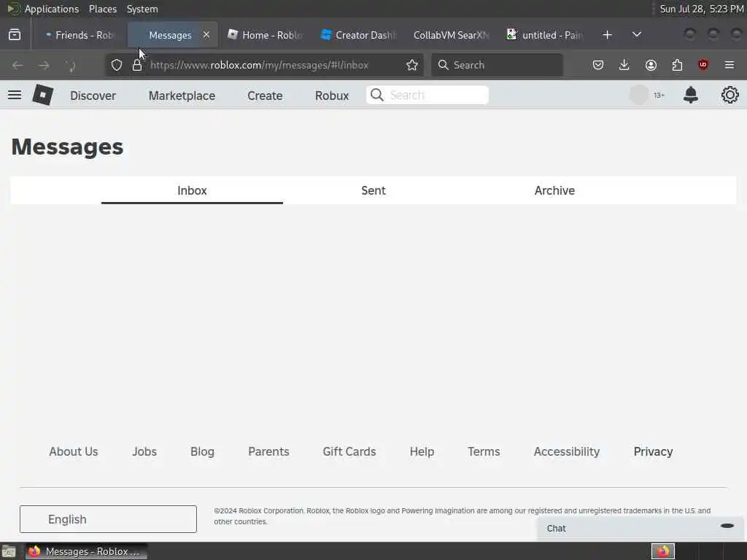Screen dimensions: 747x560
Task: Go to Discover
Action: coord(93,96)
